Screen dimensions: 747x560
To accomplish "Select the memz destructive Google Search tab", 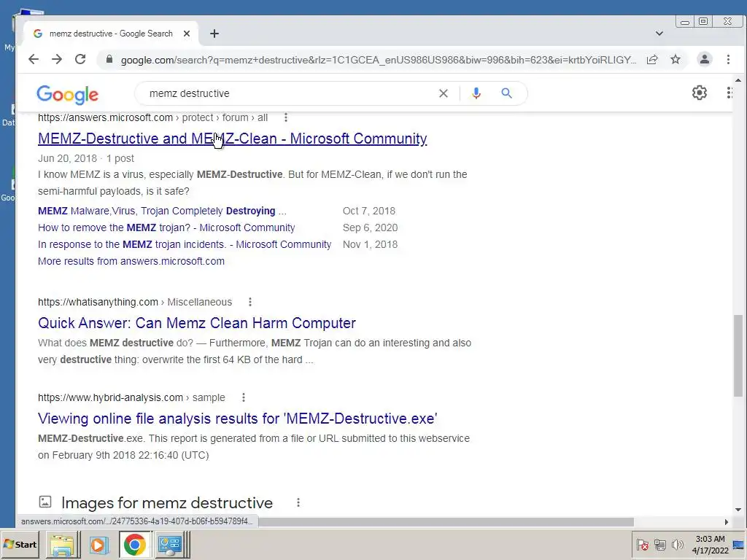I will pyautogui.click(x=111, y=34).
